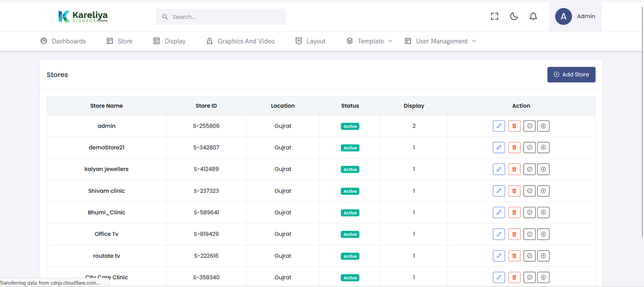Edit the Bhumi_Clinic store
Image resolution: width=644 pixels, height=287 pixels.
point(499,213)
